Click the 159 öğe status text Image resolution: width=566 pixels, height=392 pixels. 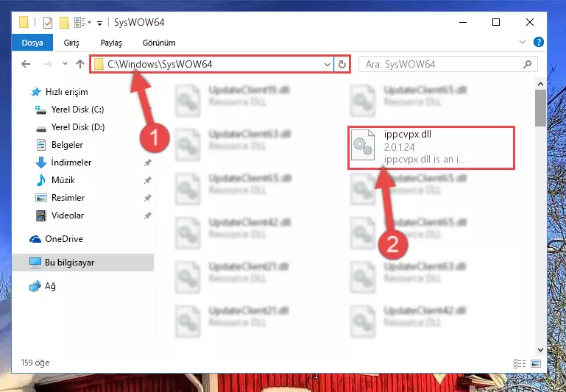coord(35,363)
